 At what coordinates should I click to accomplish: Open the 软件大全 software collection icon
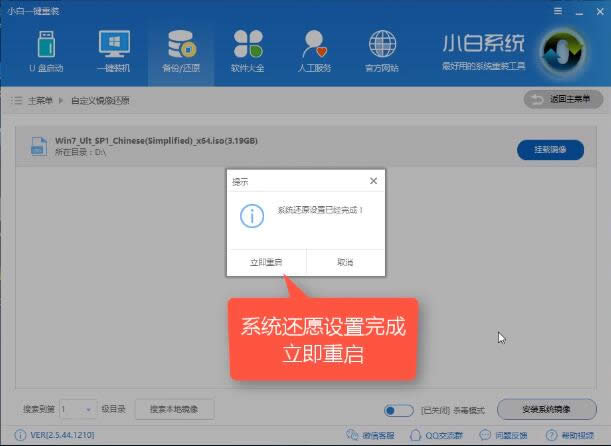click(x=247, y=51)
